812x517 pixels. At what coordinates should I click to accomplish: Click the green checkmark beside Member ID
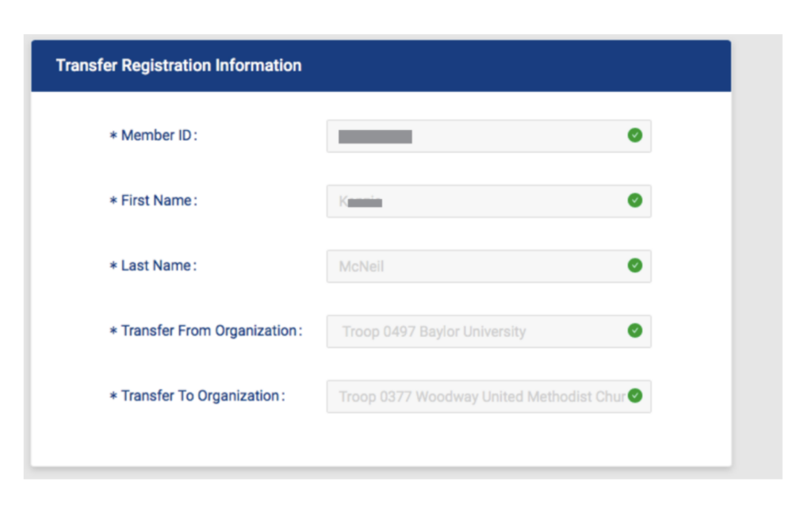click(x=634, y=136)
